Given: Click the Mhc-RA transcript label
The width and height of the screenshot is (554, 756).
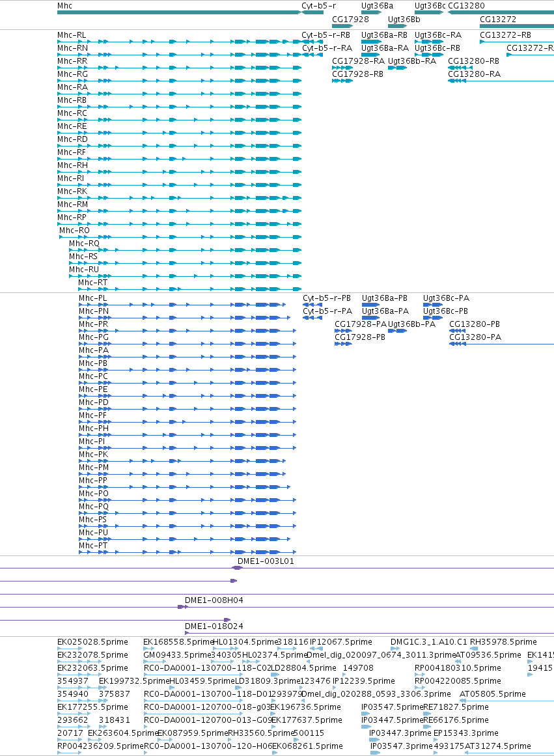Looking at the screenshot, I should pyautogui.click(x=73, y=87).
